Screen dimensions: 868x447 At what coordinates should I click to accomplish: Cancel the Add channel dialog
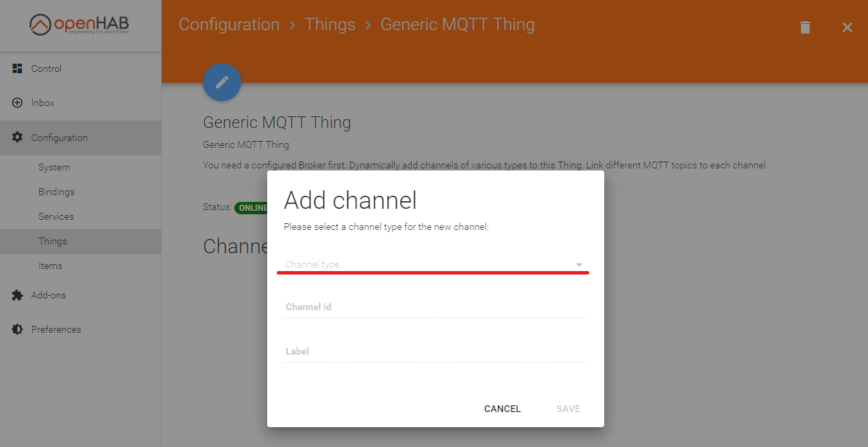coord(502,409)
